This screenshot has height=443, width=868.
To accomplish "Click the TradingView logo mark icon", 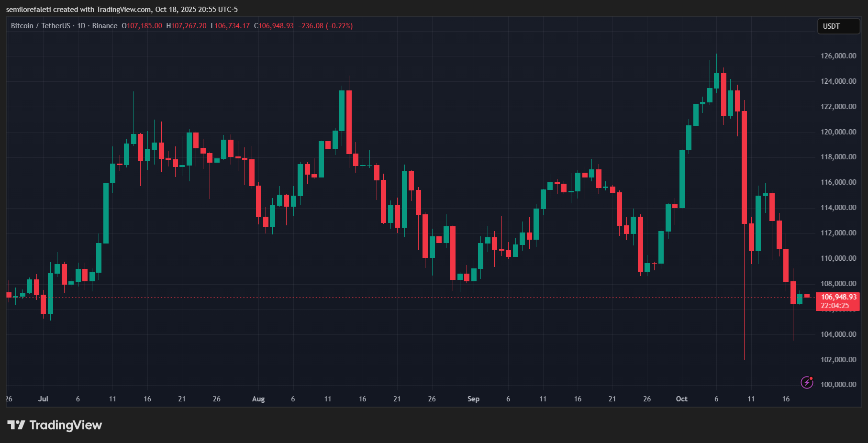I will (16, 425).
